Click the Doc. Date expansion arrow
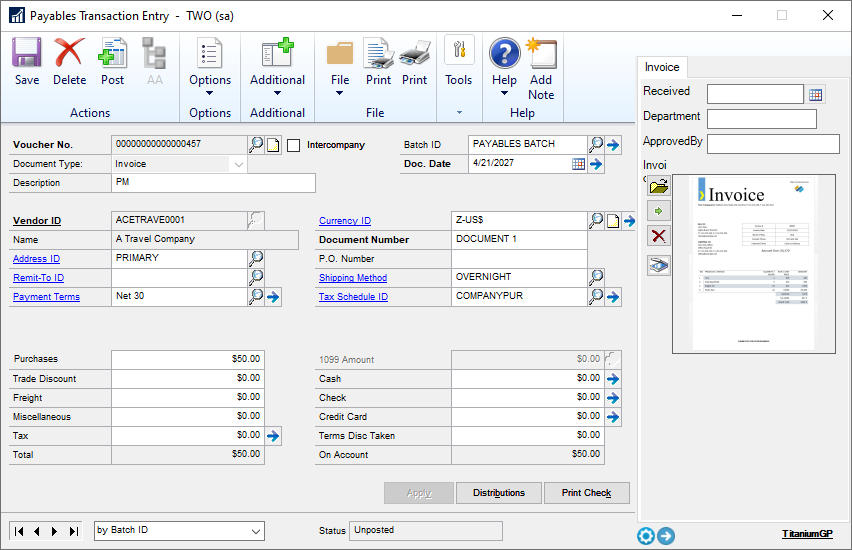Viewport: 852px width, 550px height. (596, 164)
